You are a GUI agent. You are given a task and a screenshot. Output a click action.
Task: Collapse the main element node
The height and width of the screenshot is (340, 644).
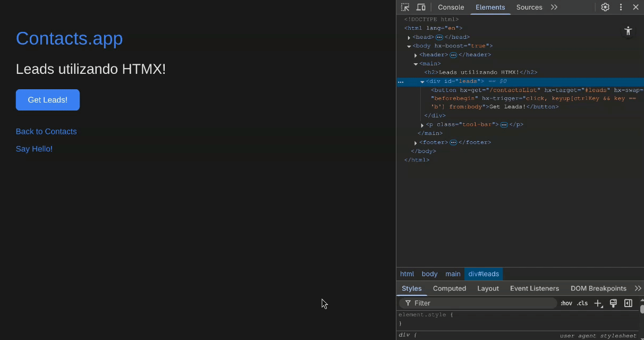pyautogui.click(x=416, y=64)
